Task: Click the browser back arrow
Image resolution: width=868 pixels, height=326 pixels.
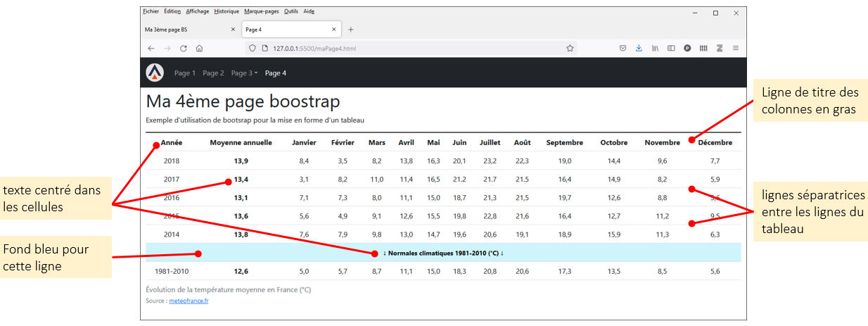Action: [x=151, y=49]
